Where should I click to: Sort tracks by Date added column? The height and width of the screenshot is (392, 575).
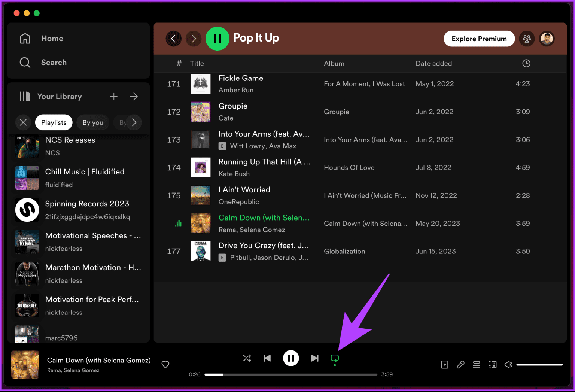click(434, 63)
